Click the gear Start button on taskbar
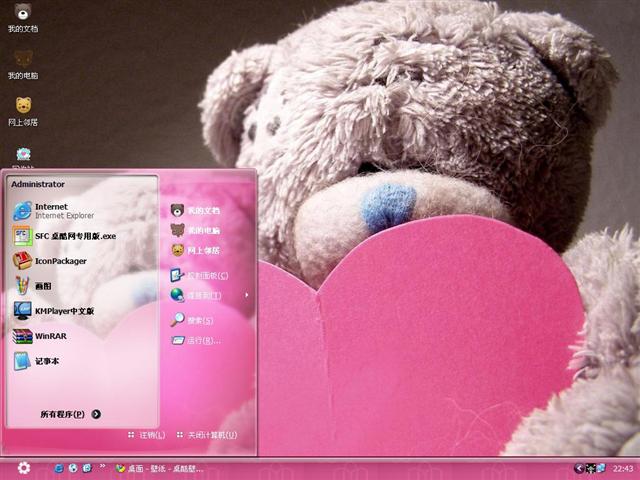Viewport: 640px width, 480px height. pos(24,468)
